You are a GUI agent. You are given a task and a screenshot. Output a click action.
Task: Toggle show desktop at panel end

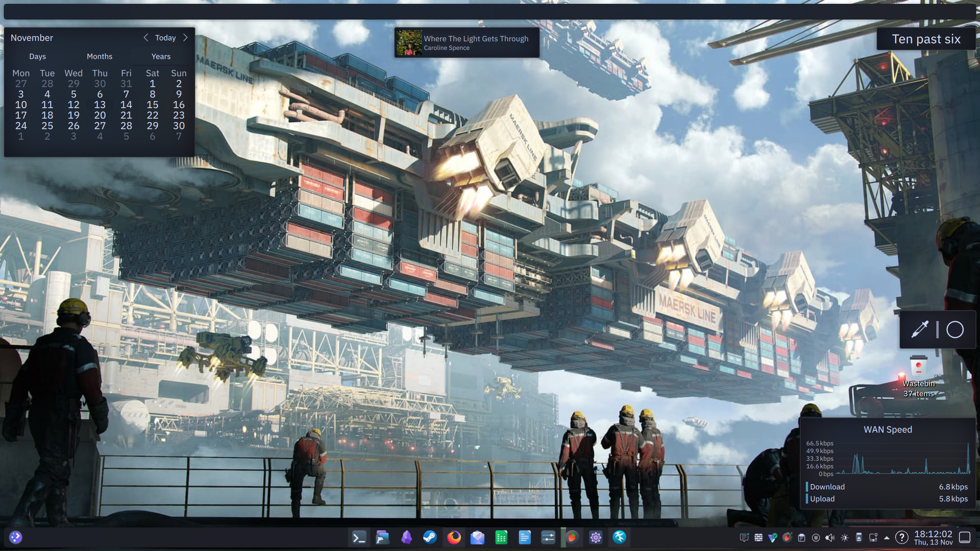tap(965, 537)
